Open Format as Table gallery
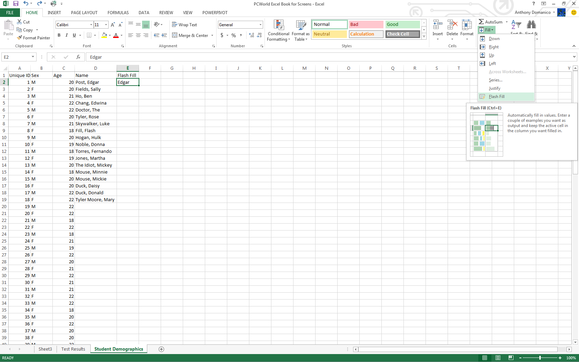579x362 pixels. tap(301, 30)
